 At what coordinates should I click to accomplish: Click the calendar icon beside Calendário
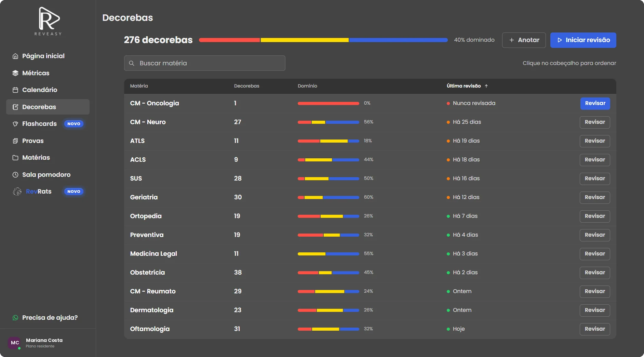tap(15, 90)
